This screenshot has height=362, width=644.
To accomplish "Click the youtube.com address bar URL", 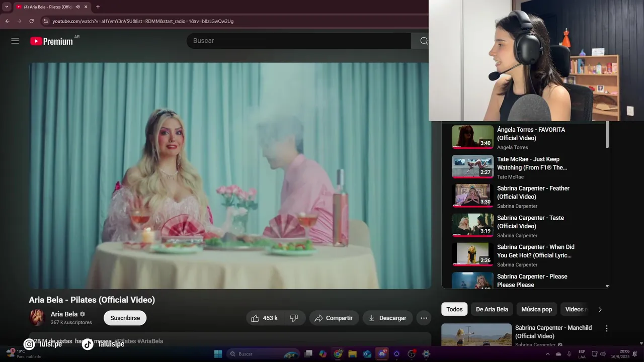I will [x=143, y=21].
